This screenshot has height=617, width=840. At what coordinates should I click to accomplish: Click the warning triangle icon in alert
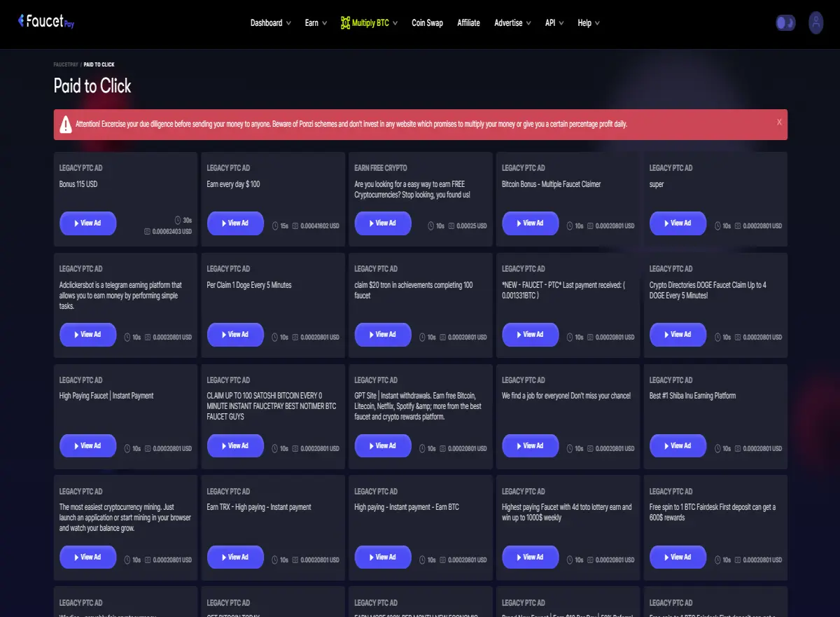(65, 125)
